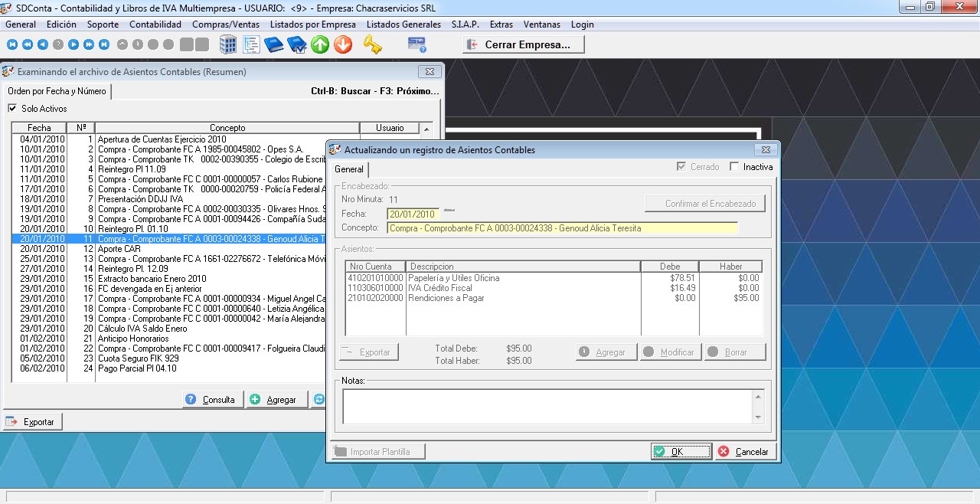Click the Cerrar Empresa button
The width and height of the screenshot is (980, 504).
[524, 44]
